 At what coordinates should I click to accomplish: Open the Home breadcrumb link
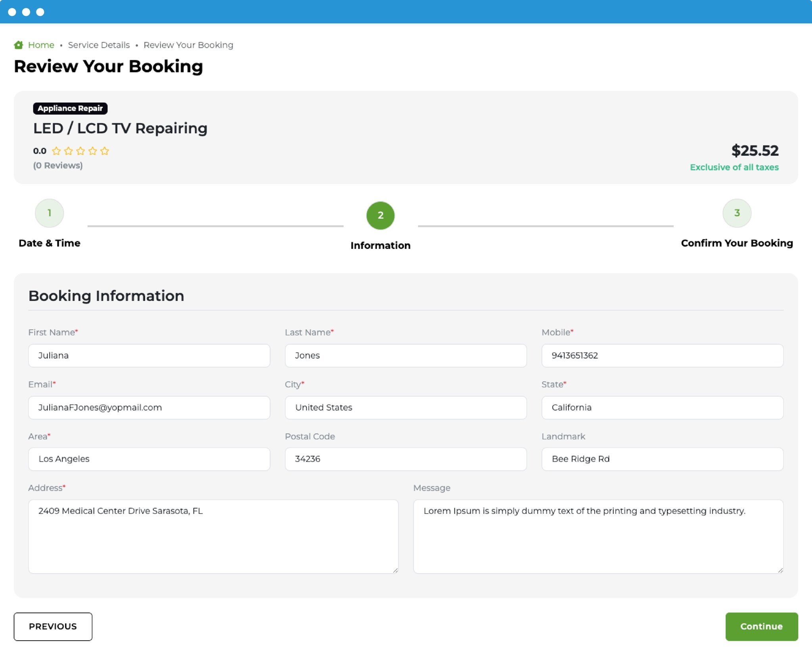[41, 45]
